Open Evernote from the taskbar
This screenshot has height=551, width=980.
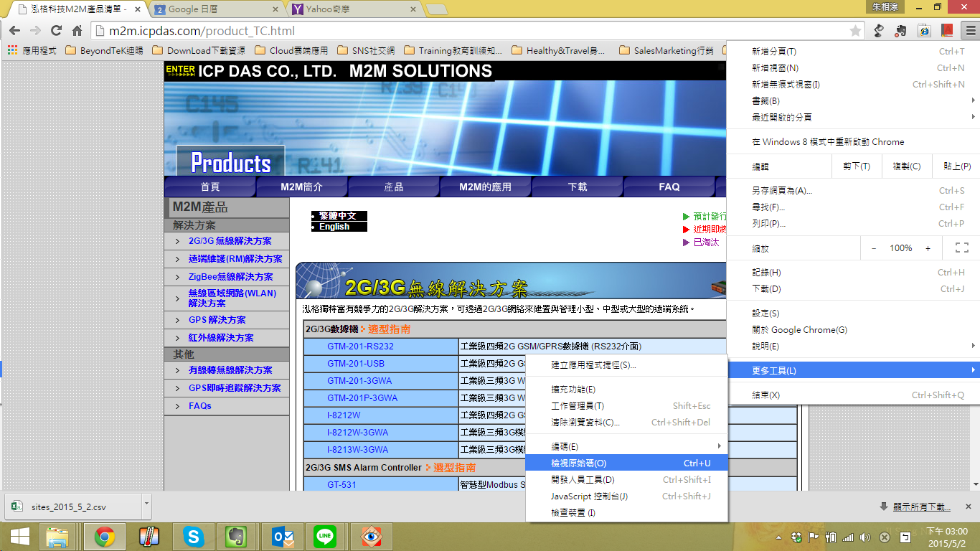pos(237,536)
